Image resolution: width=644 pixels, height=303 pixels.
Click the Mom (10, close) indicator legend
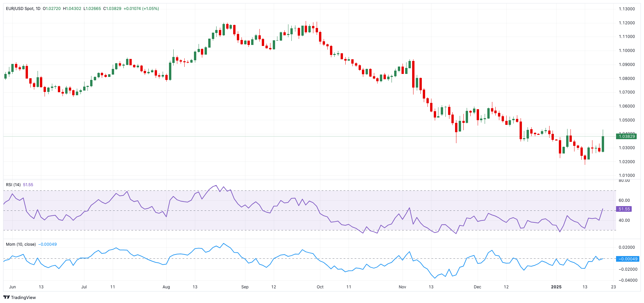21,244
